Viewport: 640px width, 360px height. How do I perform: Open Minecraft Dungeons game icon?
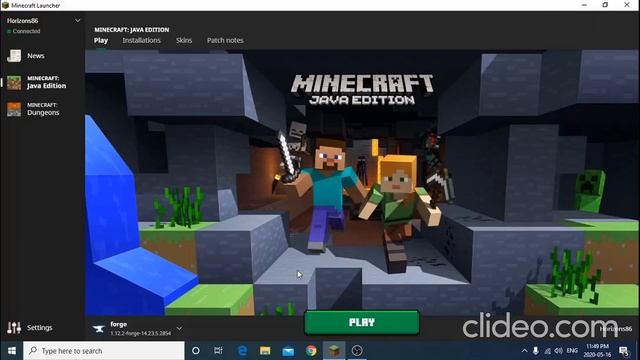tap(14, 109)
